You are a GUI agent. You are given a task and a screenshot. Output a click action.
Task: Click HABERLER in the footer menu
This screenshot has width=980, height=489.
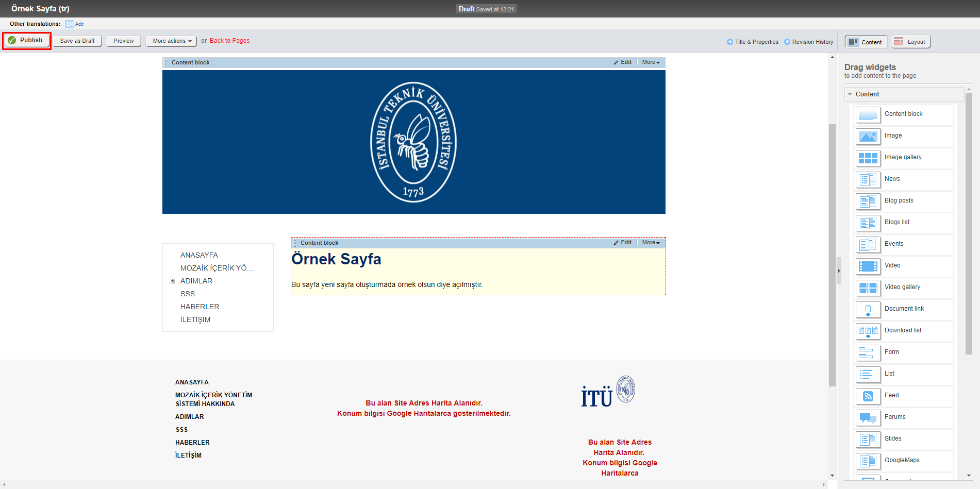pos(192,443)
